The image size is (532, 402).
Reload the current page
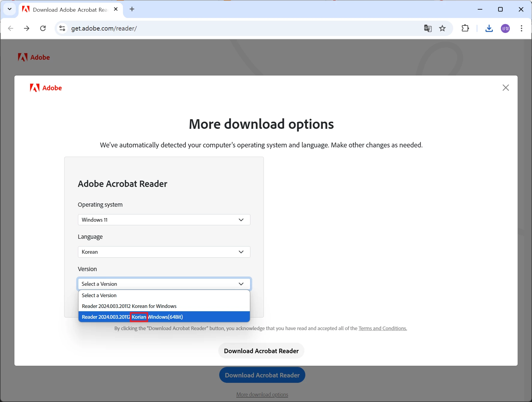click(43, 28)
